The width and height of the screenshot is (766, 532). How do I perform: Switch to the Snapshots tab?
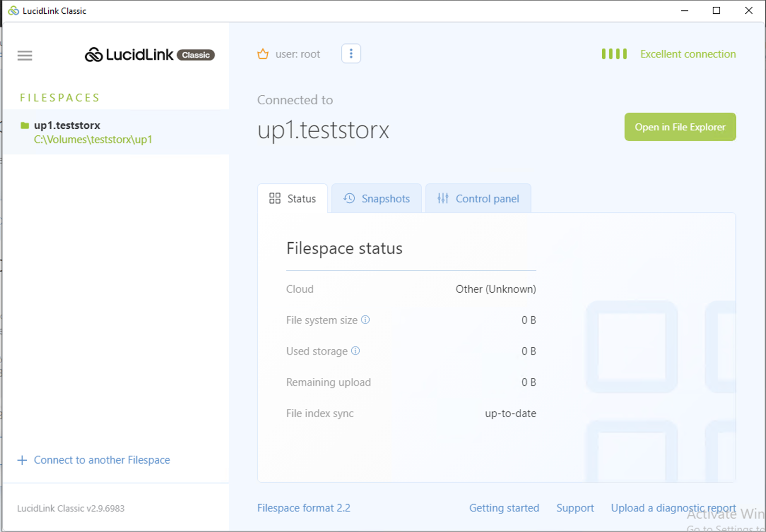point(376,199)
